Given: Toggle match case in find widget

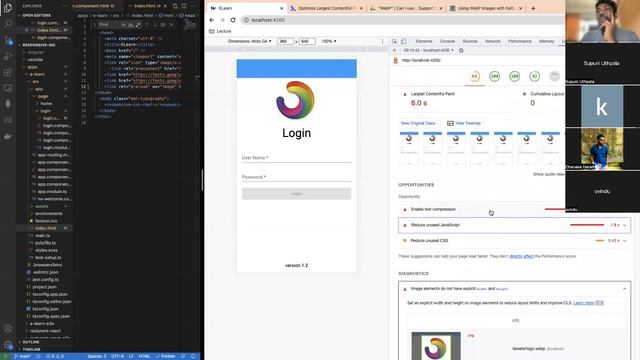Looking at the screenshot, I should pos(123,25).
